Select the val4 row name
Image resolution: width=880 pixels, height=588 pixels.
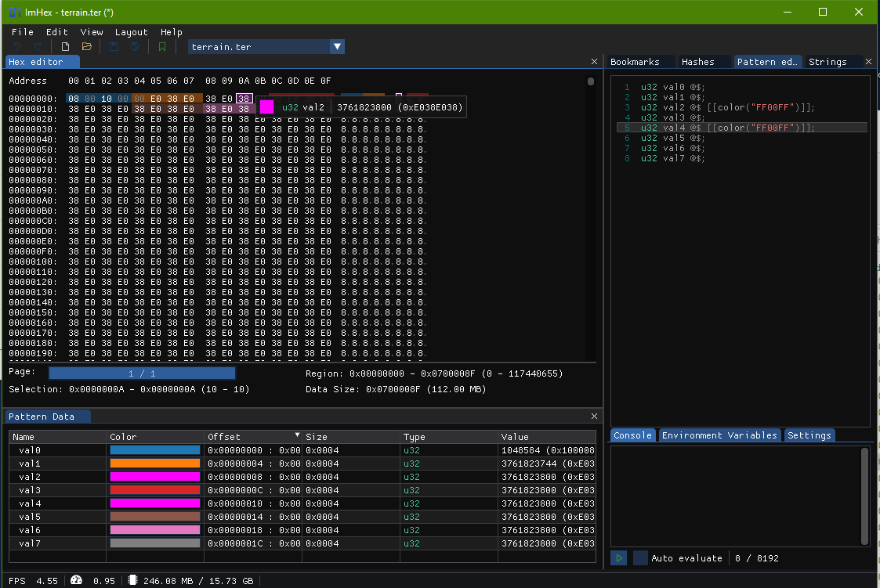(30, 503)
